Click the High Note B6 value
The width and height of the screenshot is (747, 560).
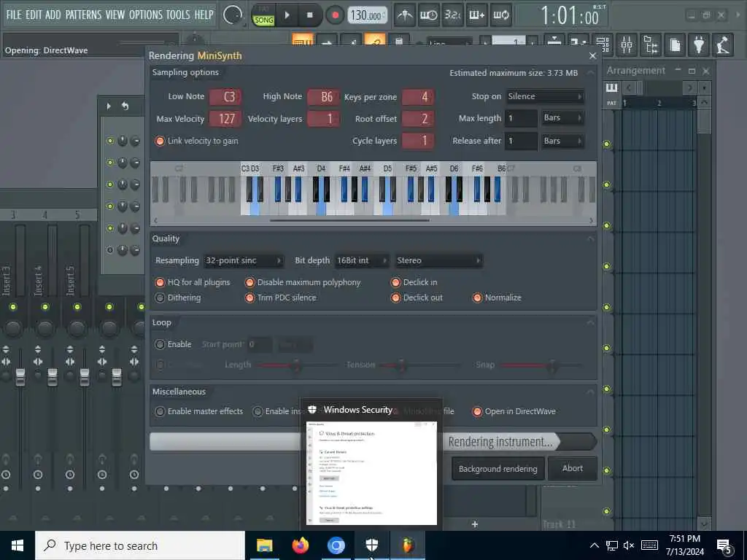(323, 97)
